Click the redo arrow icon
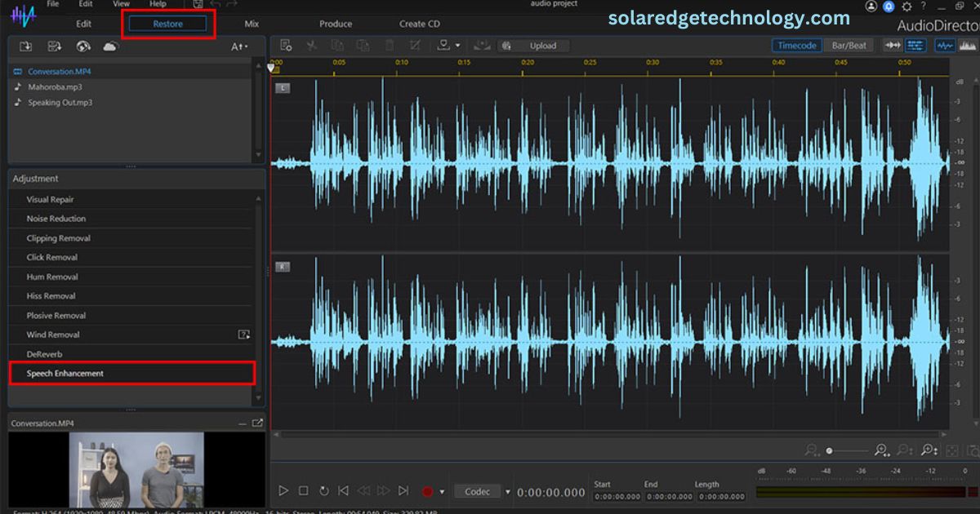 point(233,4)
